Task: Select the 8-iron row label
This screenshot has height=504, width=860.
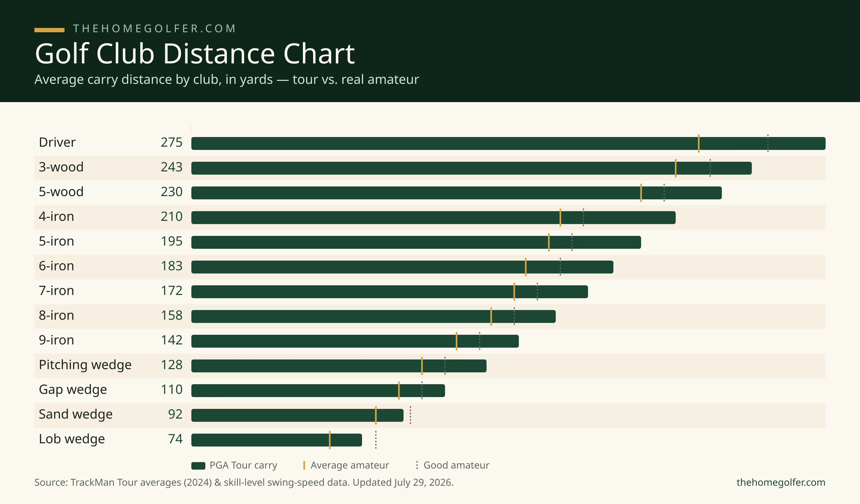Action: [x=56, y=315]
